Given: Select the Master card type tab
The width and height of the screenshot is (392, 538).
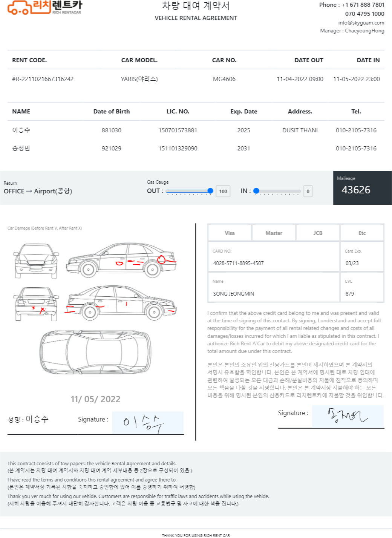Looking at the screenshot, I should point(274,233).
